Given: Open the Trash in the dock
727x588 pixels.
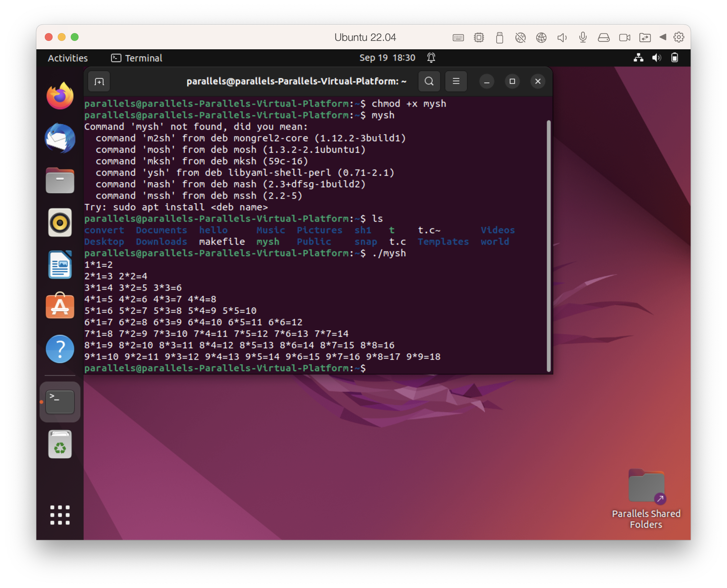Looking at the screenshot, I should click(60, 444).
